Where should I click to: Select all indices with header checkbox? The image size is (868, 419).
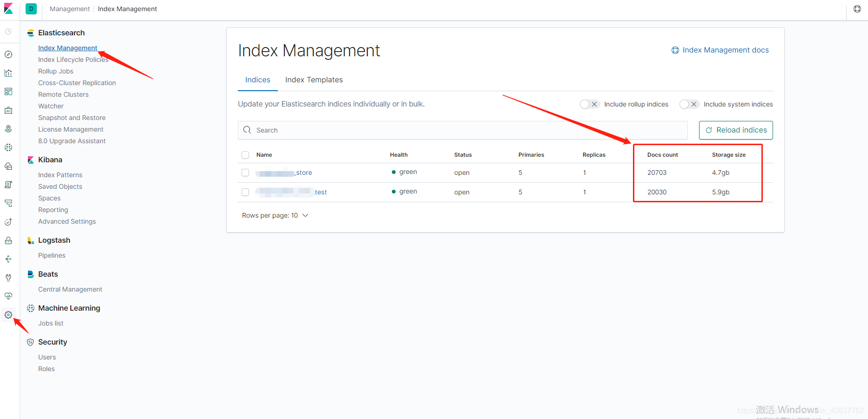coord(245,155)
